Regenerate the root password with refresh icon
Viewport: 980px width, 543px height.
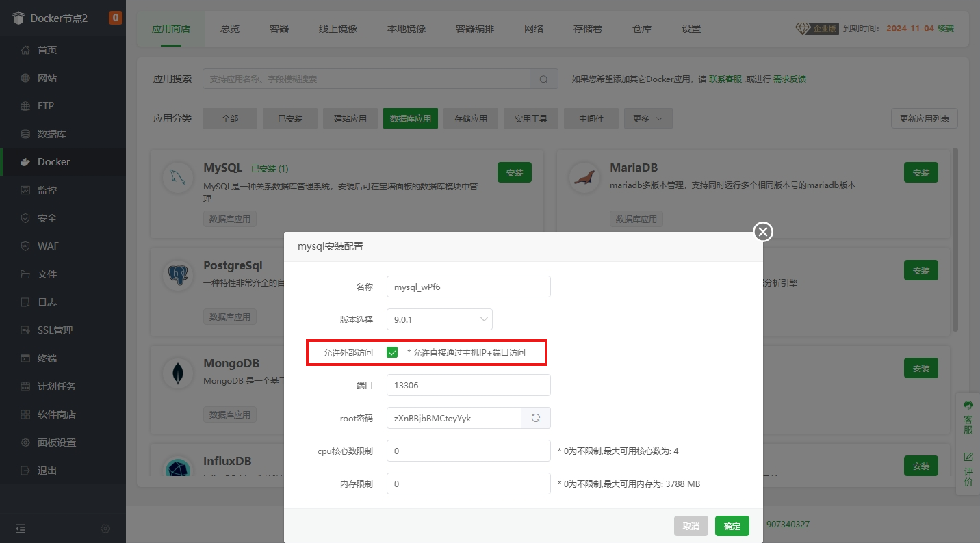[536, 418]
